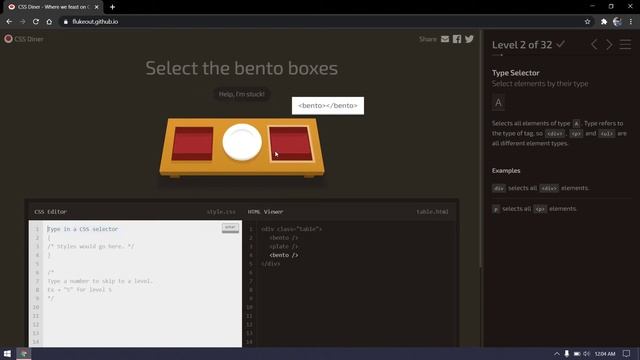Click the p example code tag

[496, 209]
